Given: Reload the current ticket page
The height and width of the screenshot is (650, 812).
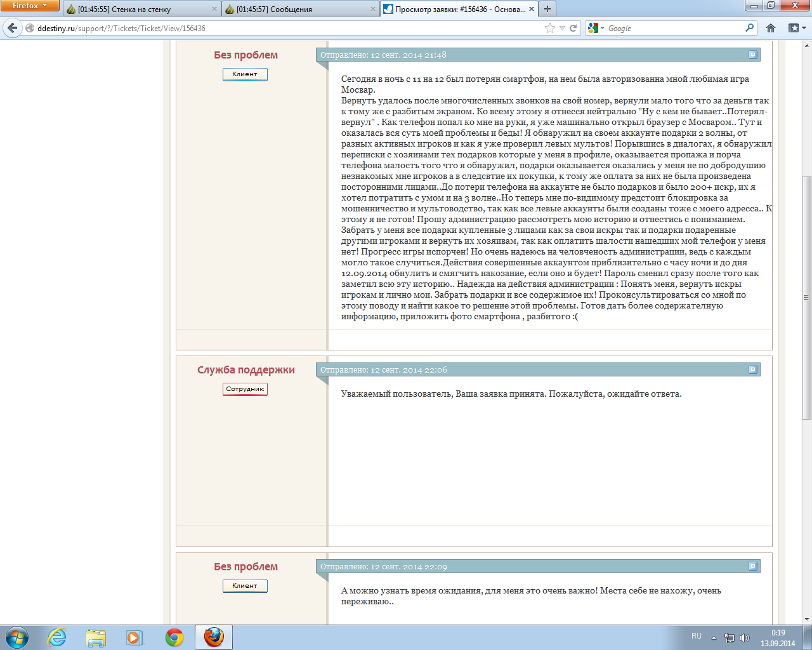Looking at the screenshot, I should pyautogui.click(x=573, y=28).
